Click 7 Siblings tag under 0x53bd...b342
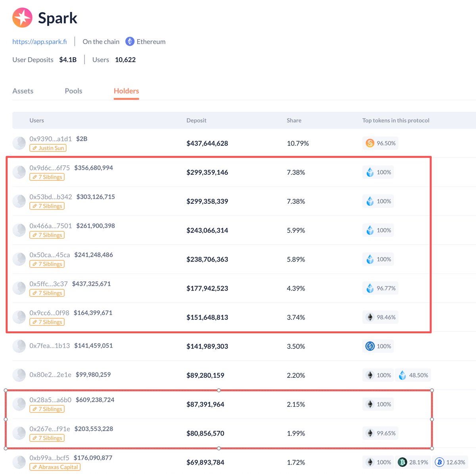 click(47, 206)
